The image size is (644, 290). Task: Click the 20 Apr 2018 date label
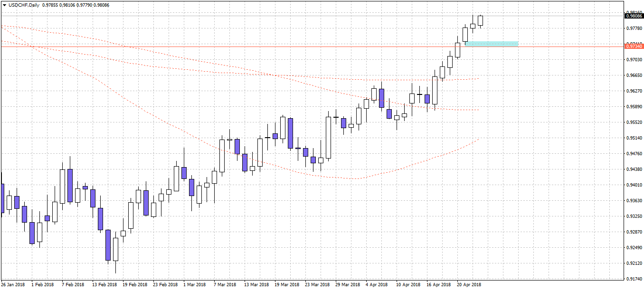point(469,285)
